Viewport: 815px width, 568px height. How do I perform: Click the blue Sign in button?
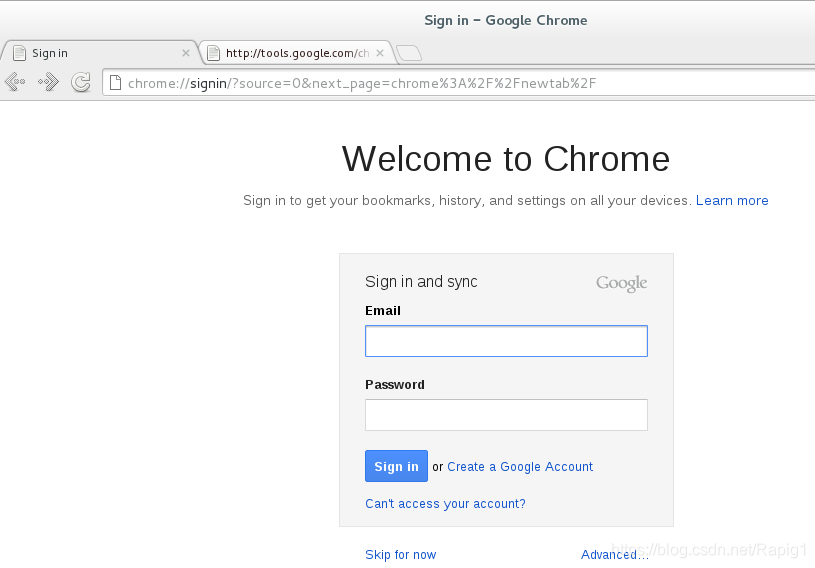(396, 466)
